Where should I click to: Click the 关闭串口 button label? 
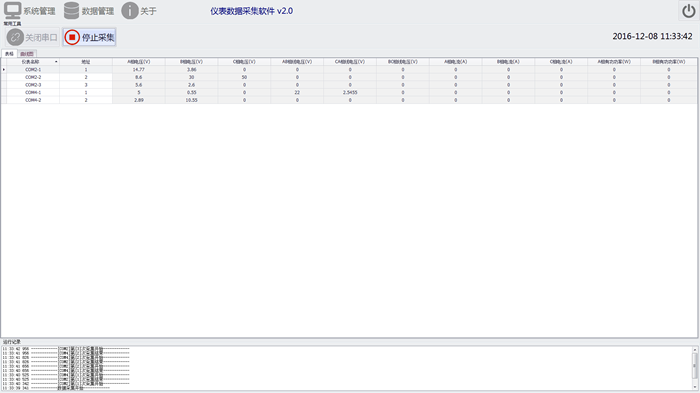41,38
